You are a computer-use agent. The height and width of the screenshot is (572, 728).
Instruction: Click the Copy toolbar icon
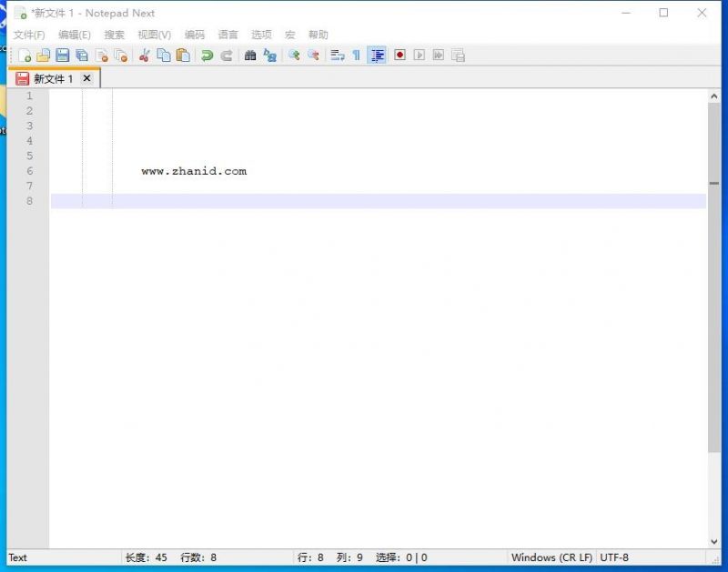pyautogui.click(x=164, y=55)
